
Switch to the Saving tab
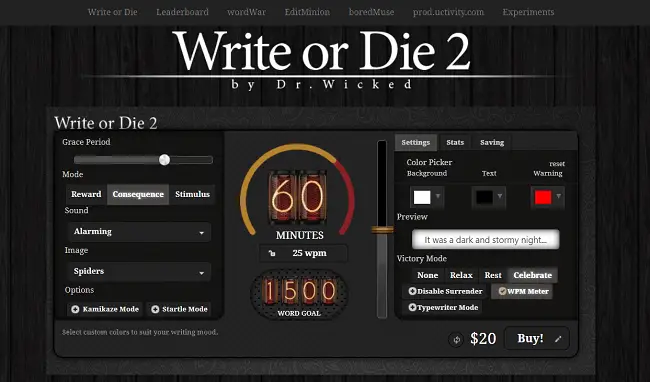pos(492,143)
